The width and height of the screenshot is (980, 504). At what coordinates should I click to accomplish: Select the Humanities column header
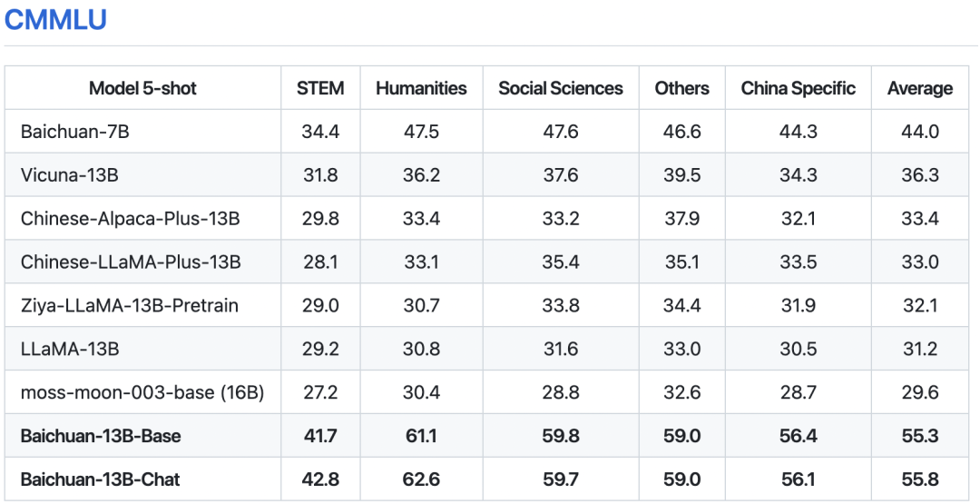pos(421,88)
